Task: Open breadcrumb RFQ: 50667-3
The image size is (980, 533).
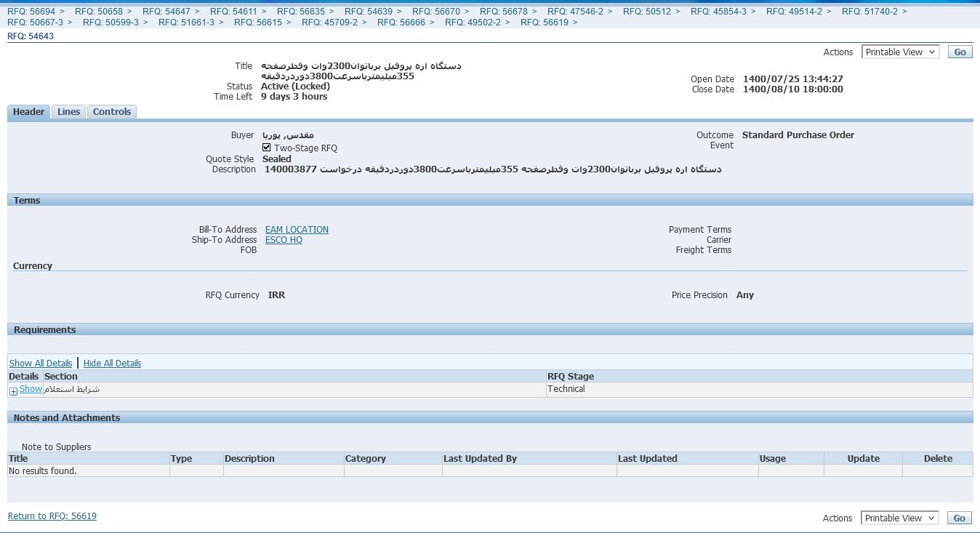Action: [35, 23]
